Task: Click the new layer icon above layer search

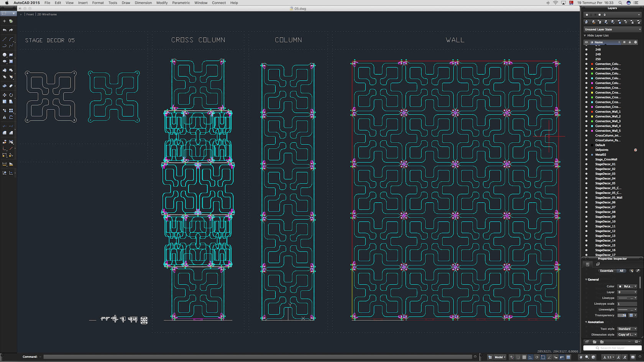Action: (x=587, y=342)
